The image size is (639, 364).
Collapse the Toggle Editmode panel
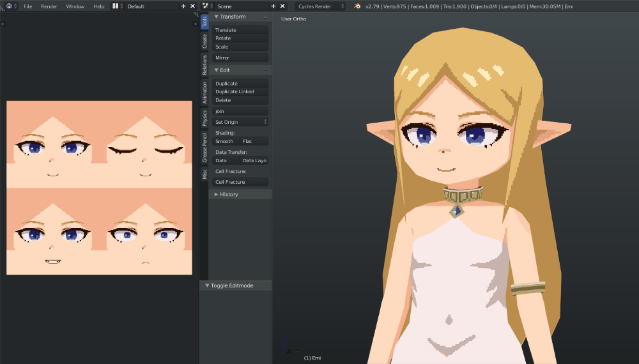click(x=207, y=285)
